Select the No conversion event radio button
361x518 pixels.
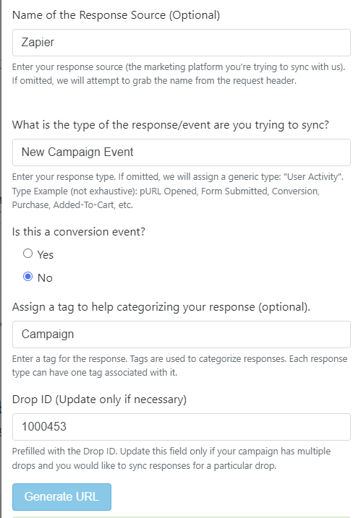point(28,277)
